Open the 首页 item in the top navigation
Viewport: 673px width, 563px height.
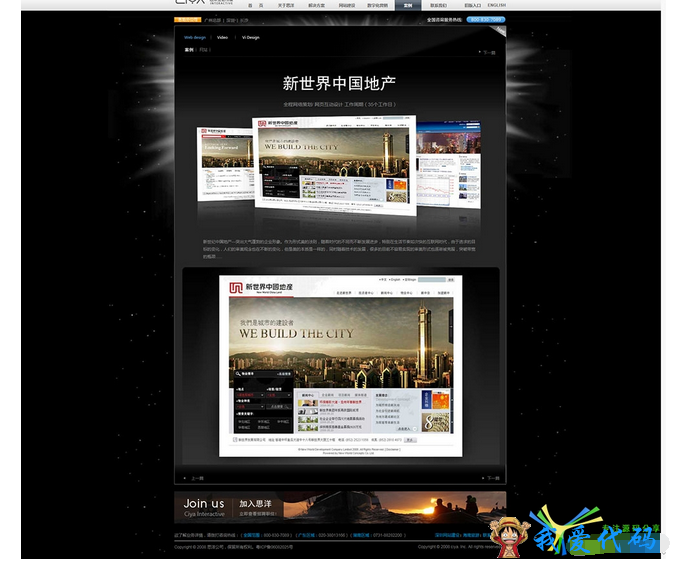[256, 5]
